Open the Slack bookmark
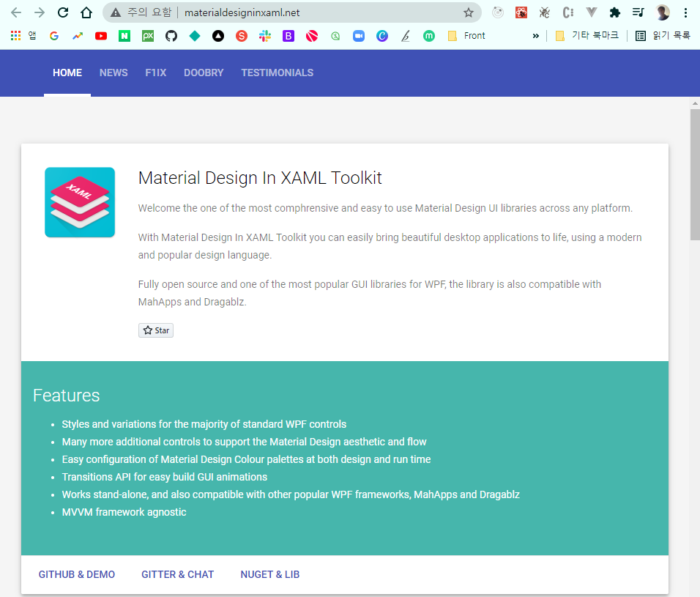 point(265,36)
